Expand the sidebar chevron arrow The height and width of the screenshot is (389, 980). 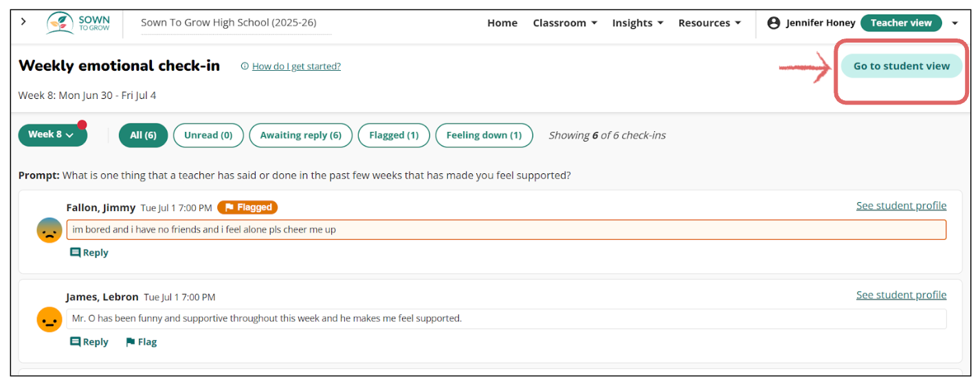24,21
